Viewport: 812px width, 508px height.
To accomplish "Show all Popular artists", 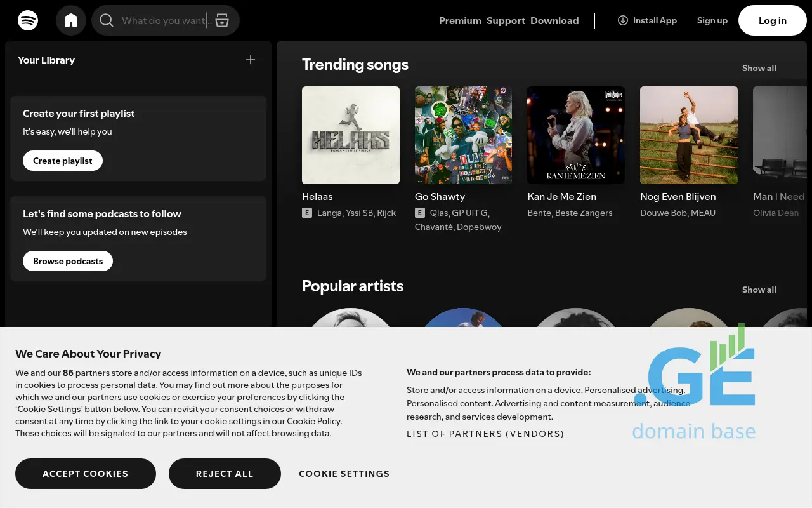I will click(759, 290).
